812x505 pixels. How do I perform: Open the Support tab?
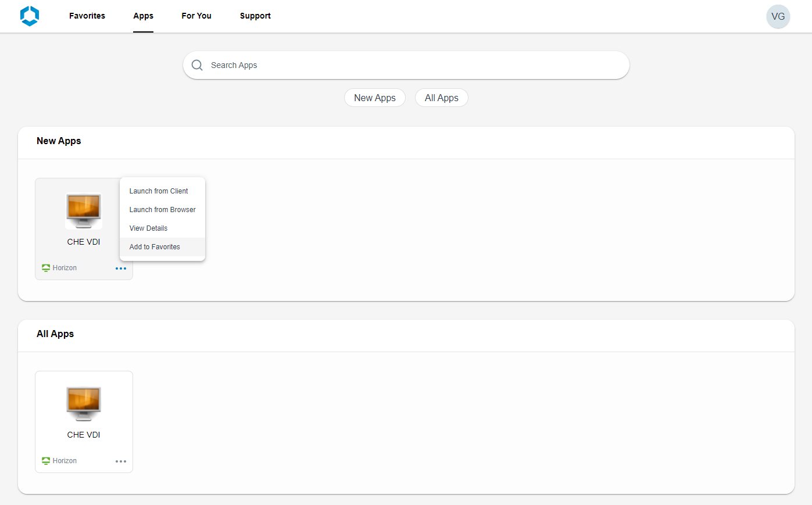[x=255, y=16]
